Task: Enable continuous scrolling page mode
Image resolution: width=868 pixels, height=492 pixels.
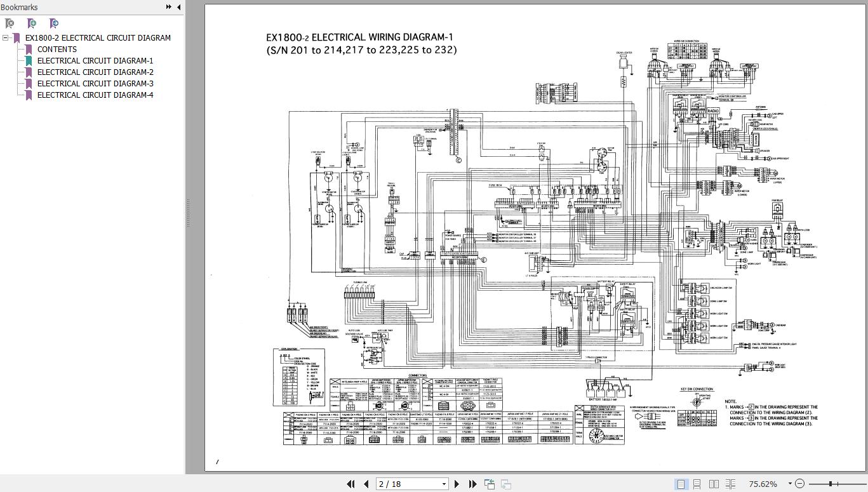Action: [x=697, y=484]
